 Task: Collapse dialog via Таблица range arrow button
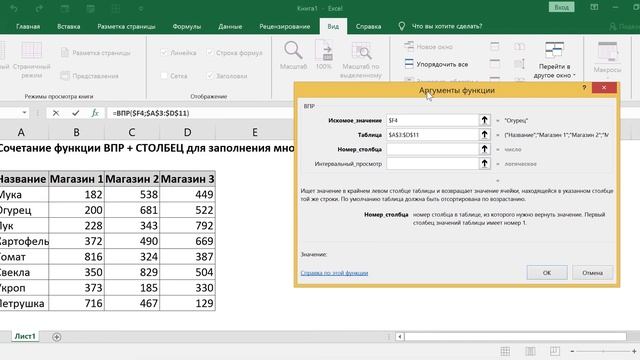click(x=484, y=134)
